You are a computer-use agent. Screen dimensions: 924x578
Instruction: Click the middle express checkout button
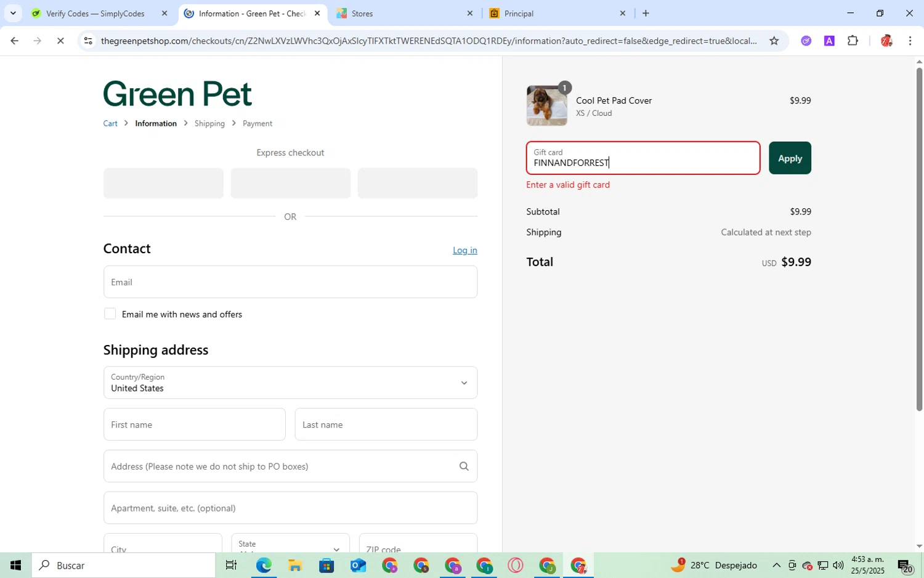click(290, 183)
